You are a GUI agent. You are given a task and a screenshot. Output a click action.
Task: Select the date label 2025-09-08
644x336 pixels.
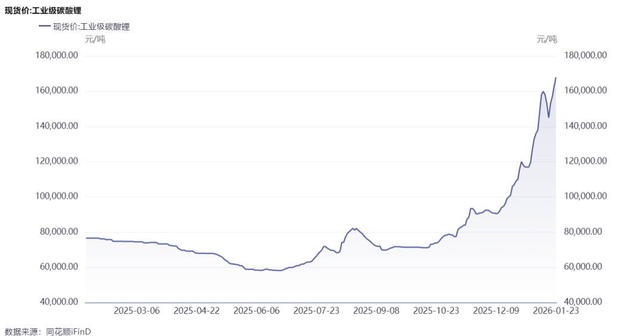tap(376, 310)
